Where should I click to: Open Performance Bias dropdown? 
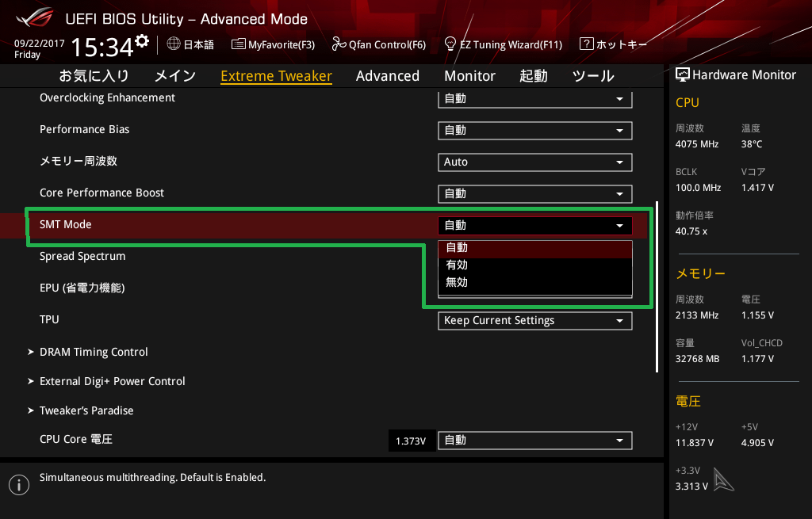tap(535, 131)
